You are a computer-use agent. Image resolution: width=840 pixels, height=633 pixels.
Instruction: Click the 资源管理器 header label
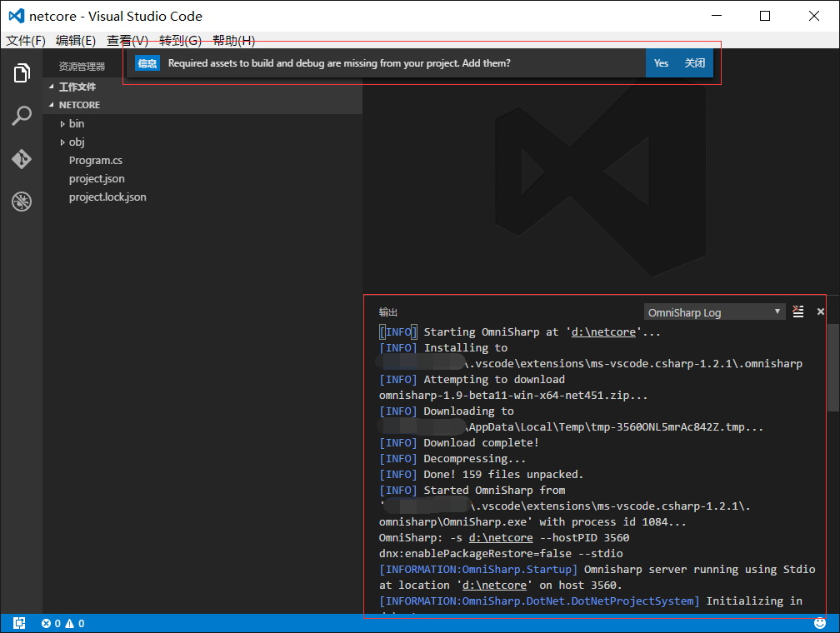tap(82, 67)
